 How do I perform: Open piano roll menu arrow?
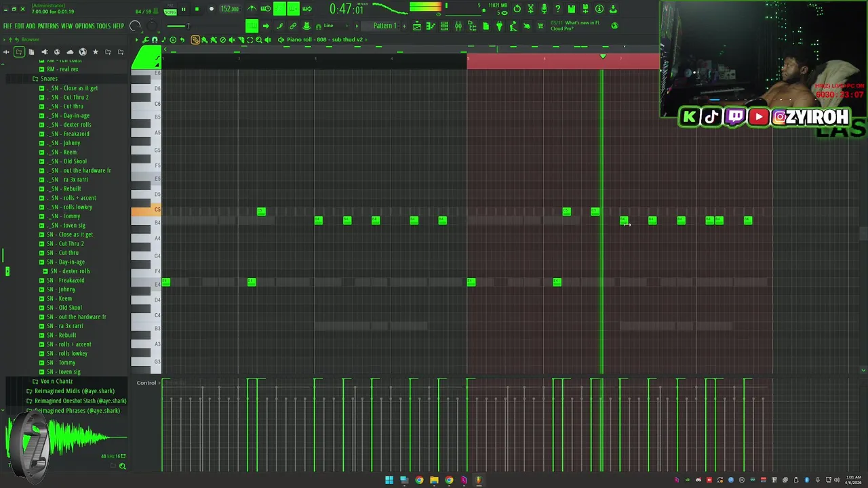click(x=136, y=39)
